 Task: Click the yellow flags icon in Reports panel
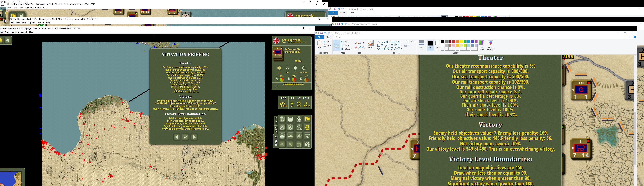308,119
